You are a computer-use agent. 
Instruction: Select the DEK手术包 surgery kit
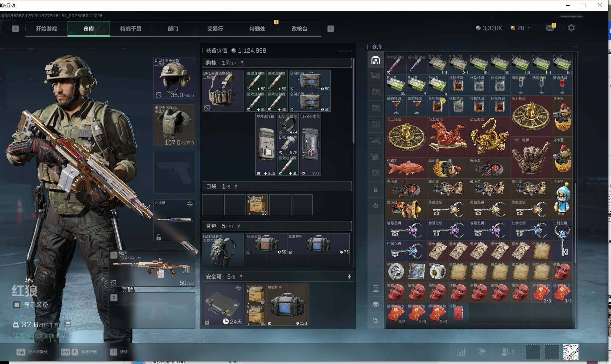(310, 144)
